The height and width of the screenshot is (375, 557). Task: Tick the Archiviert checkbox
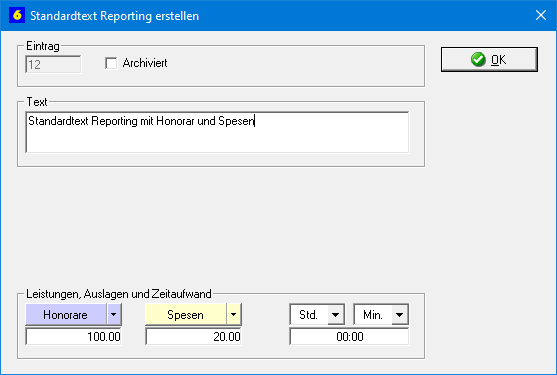click(111, 63)
